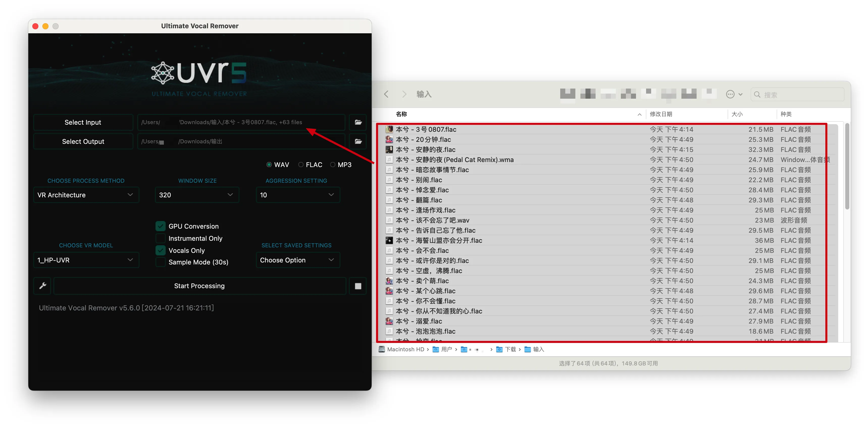Disable GPU Conversion checkbox
The height and width of the screenshot is (428, 868).
pyautogui.click(x=160, y=226)
